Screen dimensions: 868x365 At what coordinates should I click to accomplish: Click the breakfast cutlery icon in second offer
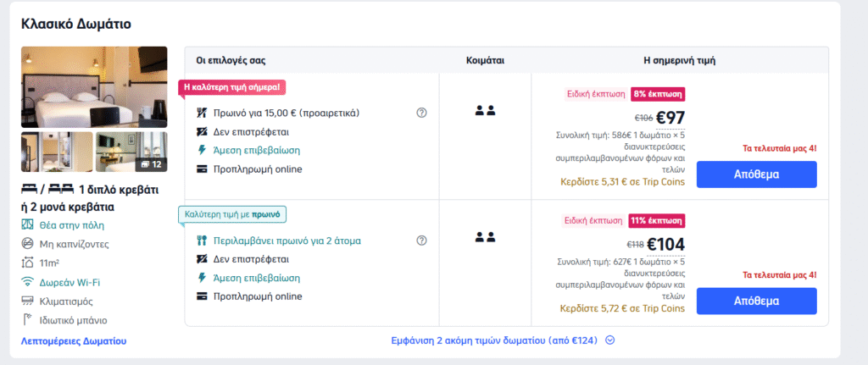(x=202, y=241)
